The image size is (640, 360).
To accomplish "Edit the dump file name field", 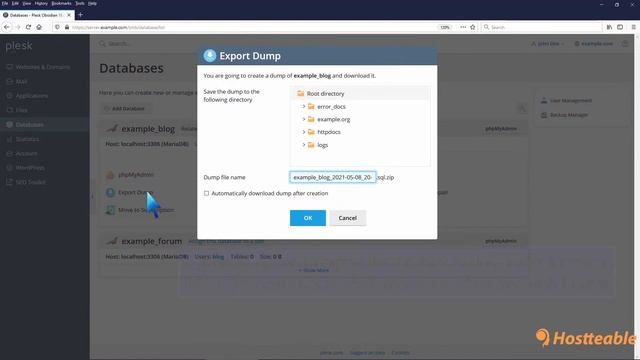I will point(333,177).
